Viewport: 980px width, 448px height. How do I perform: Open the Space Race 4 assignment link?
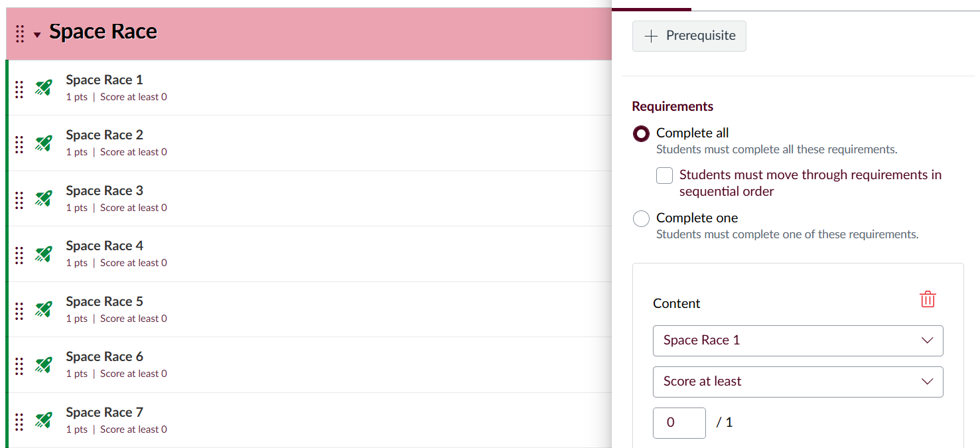pos(104,246)
